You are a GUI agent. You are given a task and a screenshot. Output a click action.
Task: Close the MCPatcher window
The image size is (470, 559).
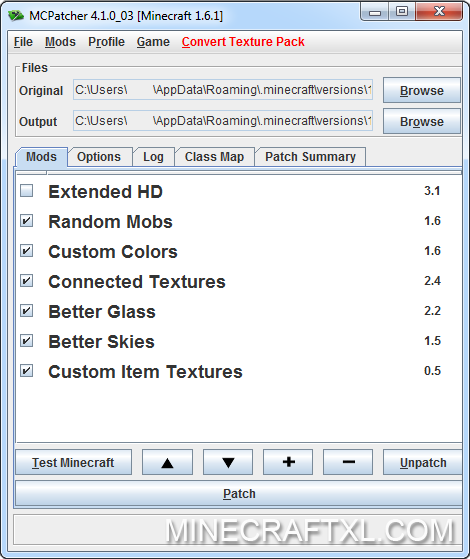[439, 12]
